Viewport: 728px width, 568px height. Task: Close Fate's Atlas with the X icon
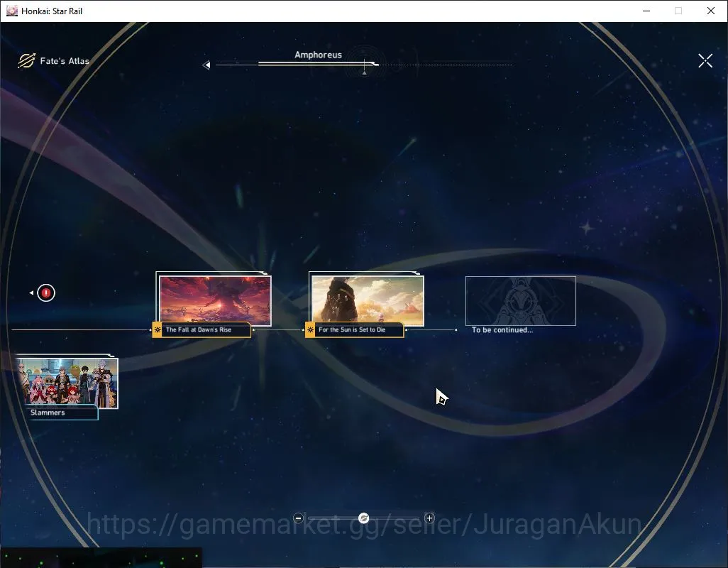(705, 60)
